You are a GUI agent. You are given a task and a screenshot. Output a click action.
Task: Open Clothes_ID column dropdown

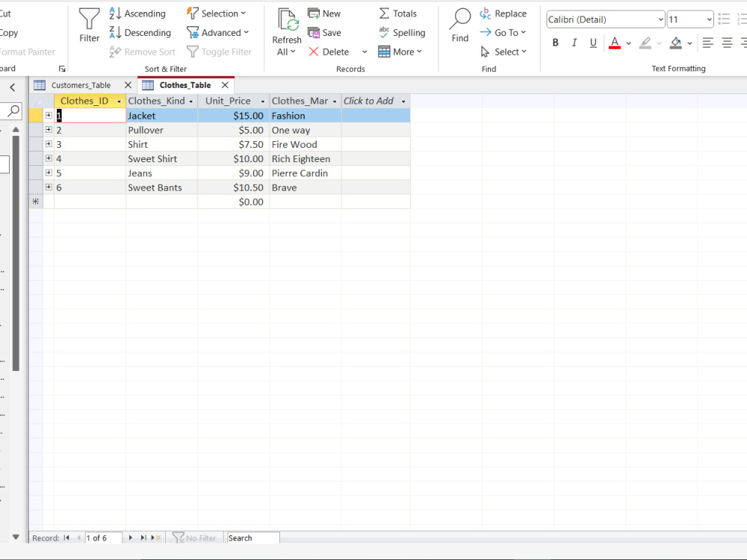[119, 102]
